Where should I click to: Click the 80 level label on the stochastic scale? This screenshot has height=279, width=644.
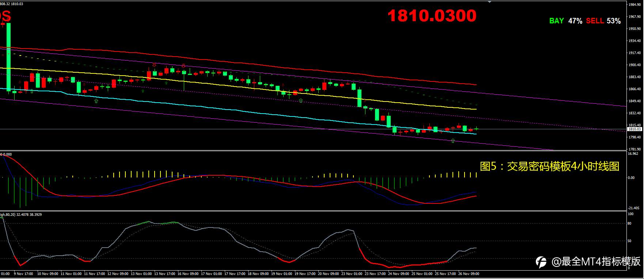click(629, 223)
